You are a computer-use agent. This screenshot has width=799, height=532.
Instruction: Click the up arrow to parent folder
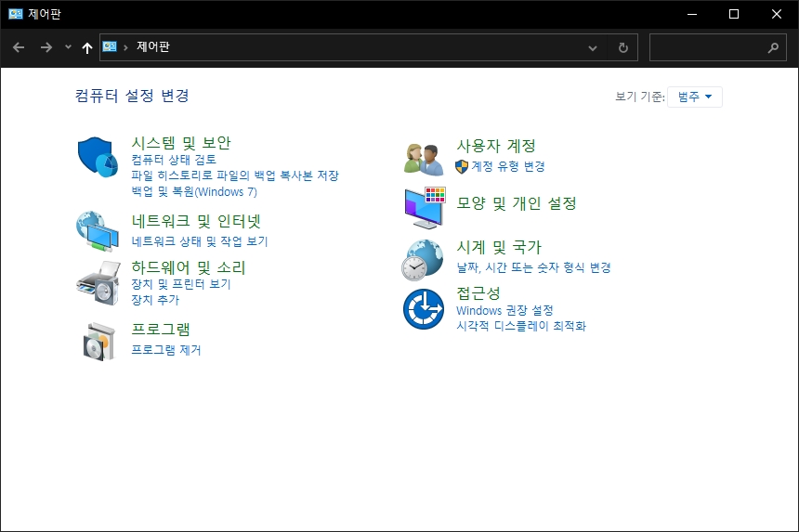[x=87, y=48]
